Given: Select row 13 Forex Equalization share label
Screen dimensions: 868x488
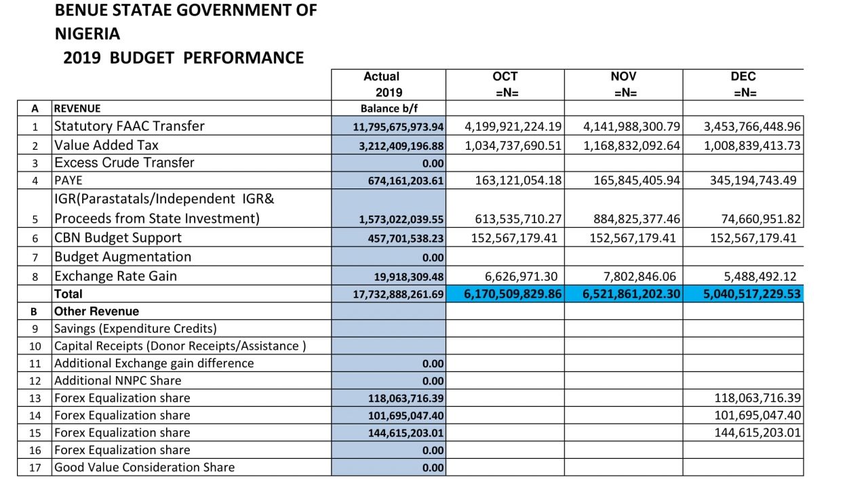Looking at the screenshot, I should [122, 398].
